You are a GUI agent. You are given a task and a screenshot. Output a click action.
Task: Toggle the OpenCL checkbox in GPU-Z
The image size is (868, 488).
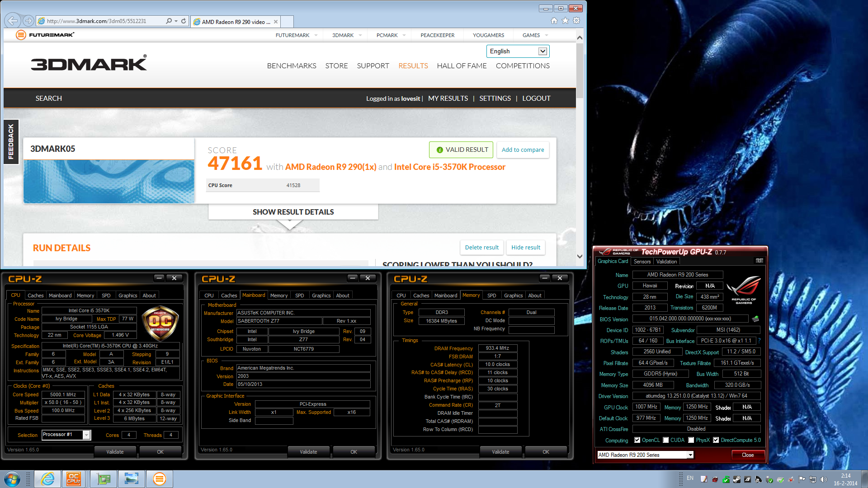click(637, 440)
